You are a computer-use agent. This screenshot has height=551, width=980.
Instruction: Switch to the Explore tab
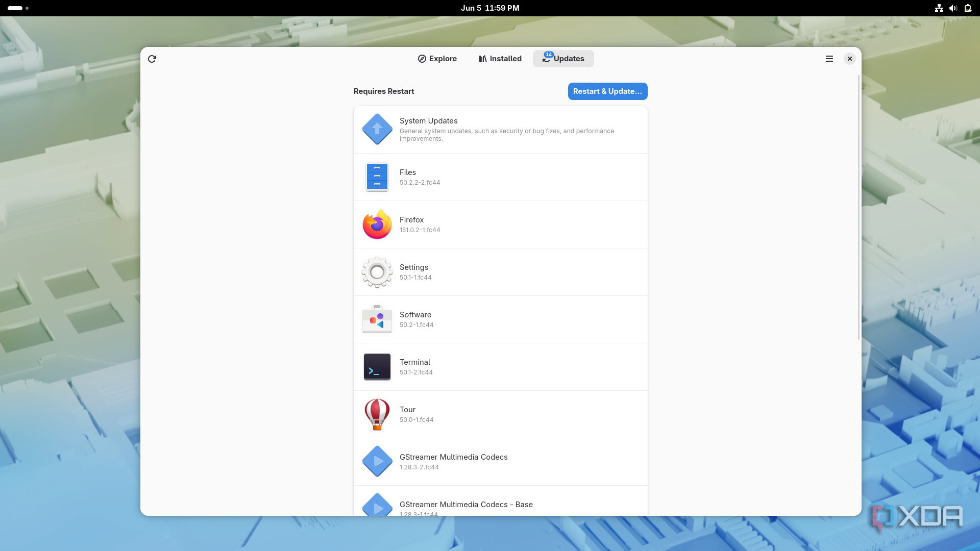coord(437,59)
